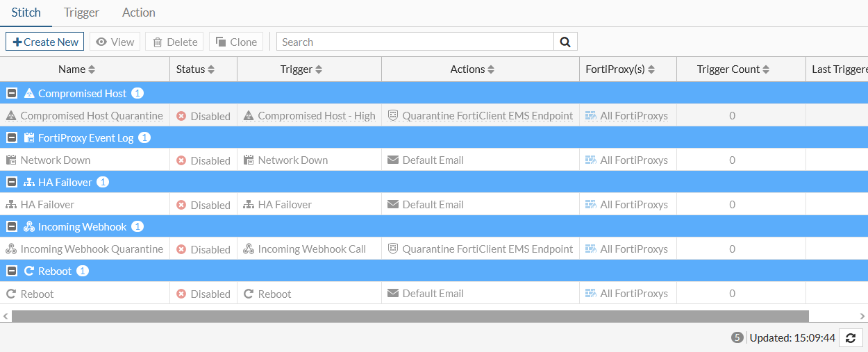Collapse the Compromised Host group
The image size is (868, 352).
pyautogui.click(x=12, y=93)
